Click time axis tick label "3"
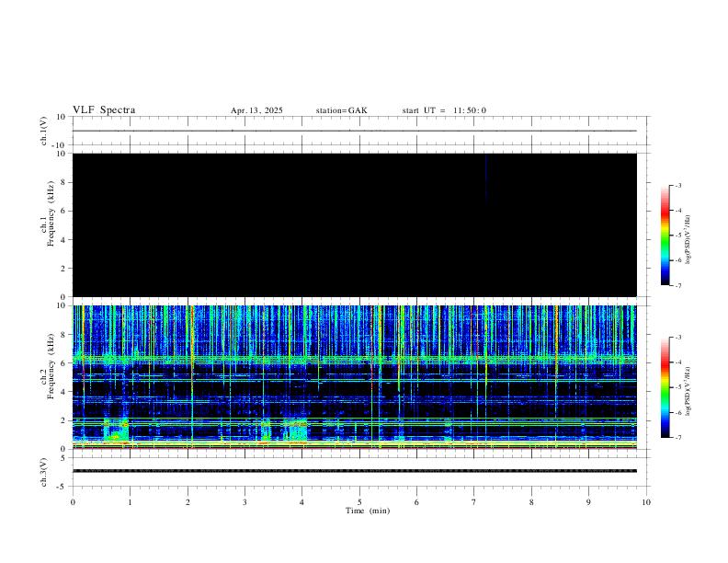 245,502
